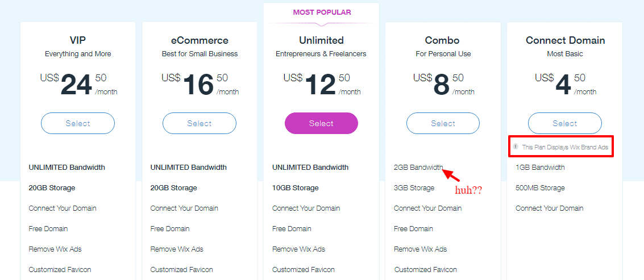This screenshot has height=280, width=644.
Task: Click Customized Favicon in the Combo column
Action: [x=426, y=270]
